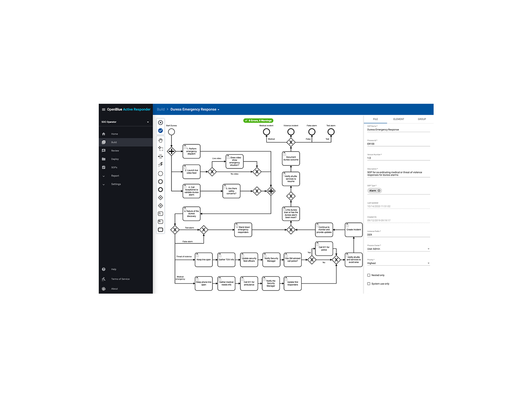Switch to the GROUP tab
The image size is (532, 397).
[422, 119]
